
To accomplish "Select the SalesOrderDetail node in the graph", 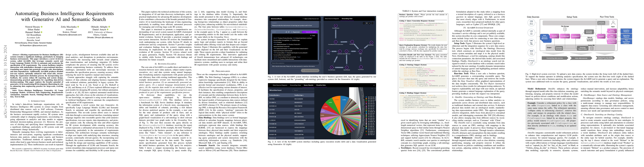I will 347,68.
